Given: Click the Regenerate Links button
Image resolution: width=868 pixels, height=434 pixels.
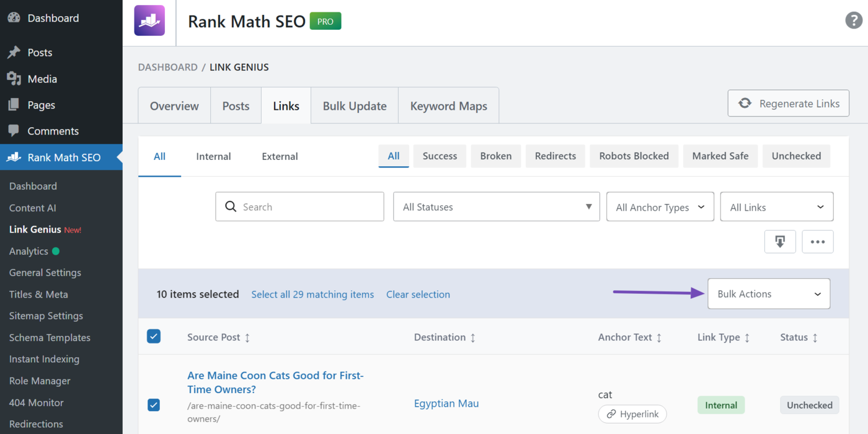Looking at the screenshot, I should [x=789, y=104].
